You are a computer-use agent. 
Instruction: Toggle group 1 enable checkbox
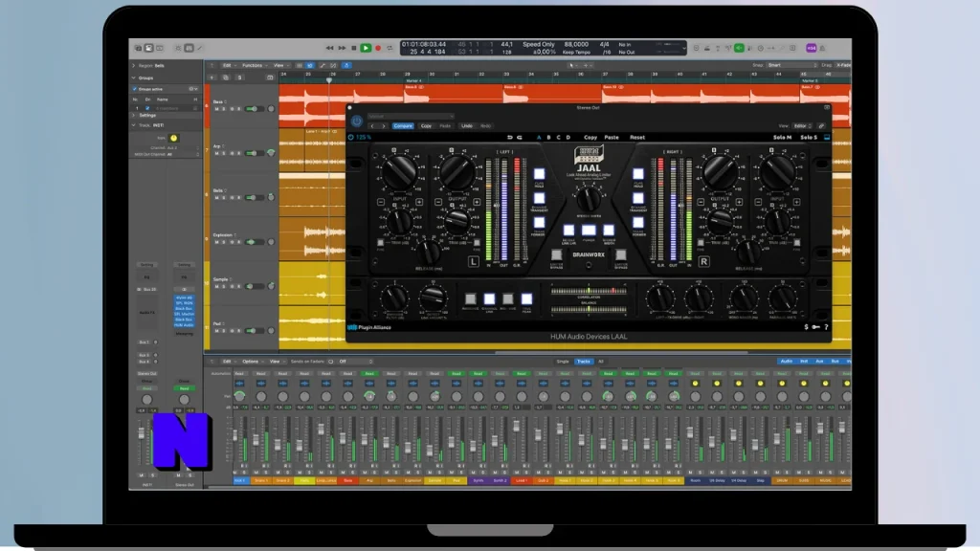click(x=147, y=108)
